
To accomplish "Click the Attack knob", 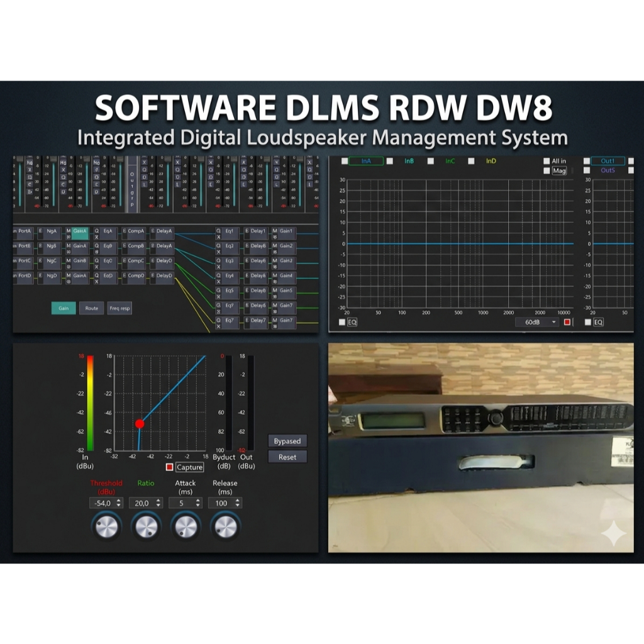I will pos(186,526).
